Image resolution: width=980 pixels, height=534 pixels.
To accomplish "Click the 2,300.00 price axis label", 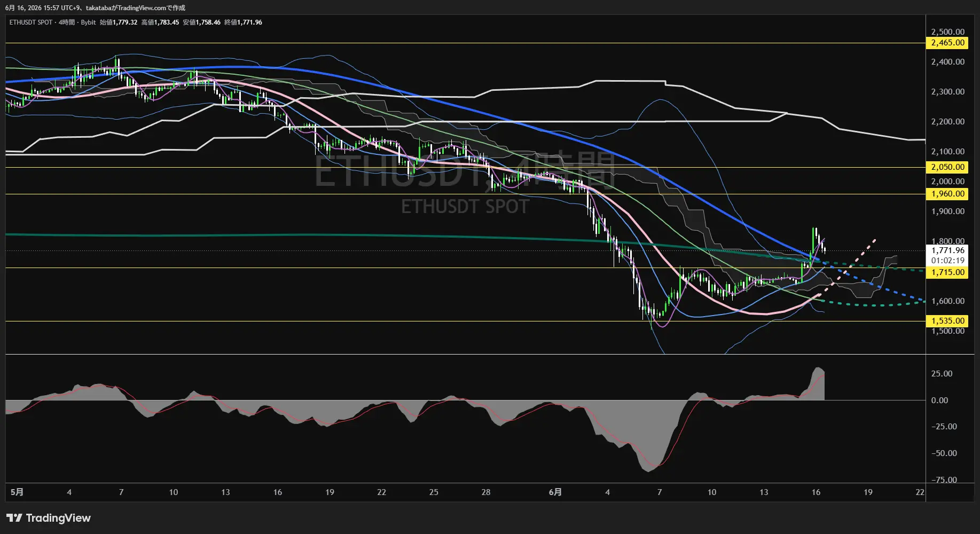I will [x=947, y=92].
